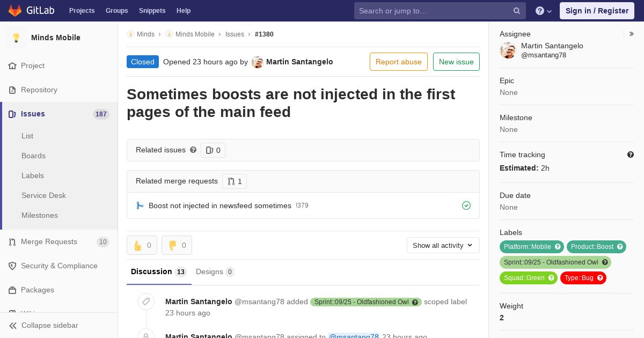The width and height of the screenshot is (644, 338).
Task: Click Type::Bug label
Action: click(579, 278)
